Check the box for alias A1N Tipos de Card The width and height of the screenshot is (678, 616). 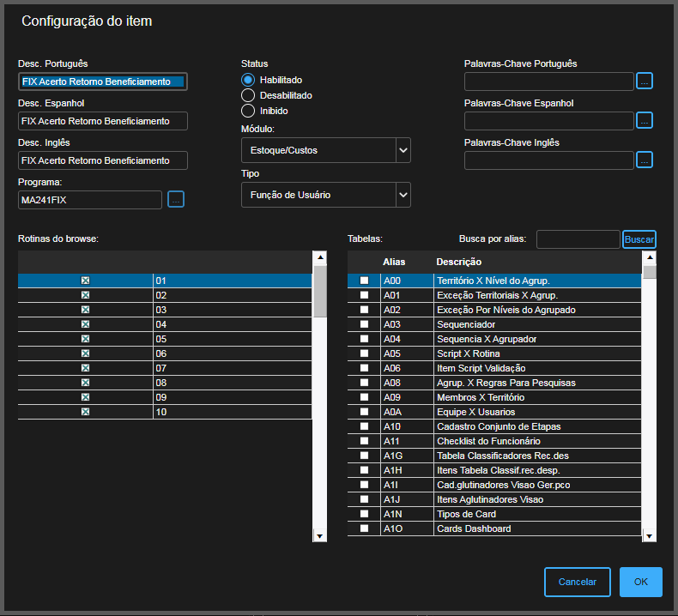click(364, 514)
